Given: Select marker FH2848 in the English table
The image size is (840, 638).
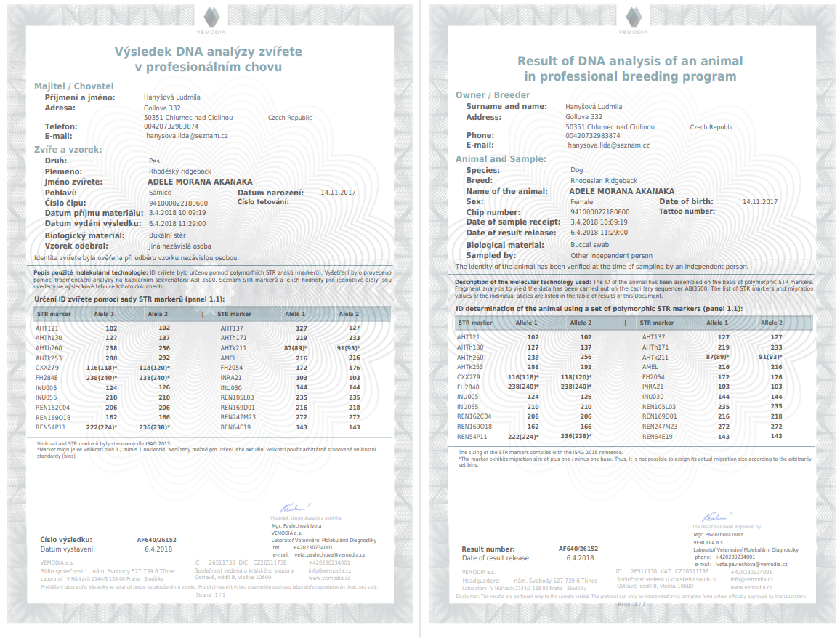Looking at the screenshot, I should (468, 387).
